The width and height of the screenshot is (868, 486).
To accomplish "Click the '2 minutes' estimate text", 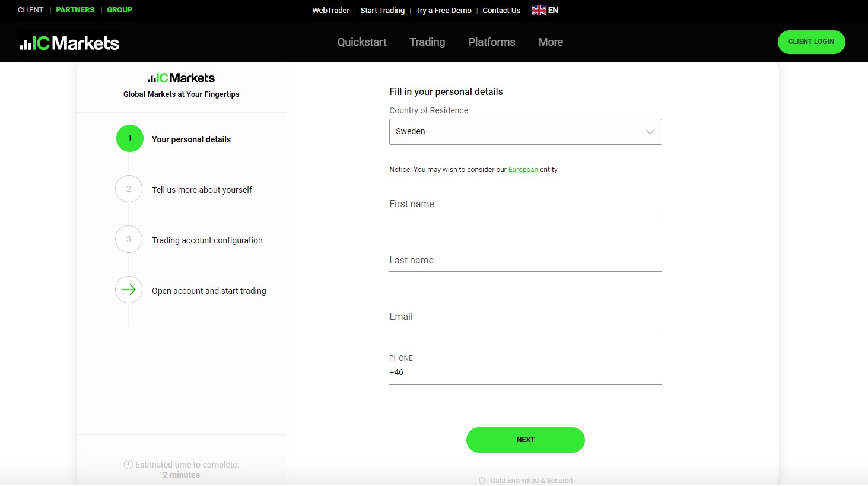I will click(181, 475).
